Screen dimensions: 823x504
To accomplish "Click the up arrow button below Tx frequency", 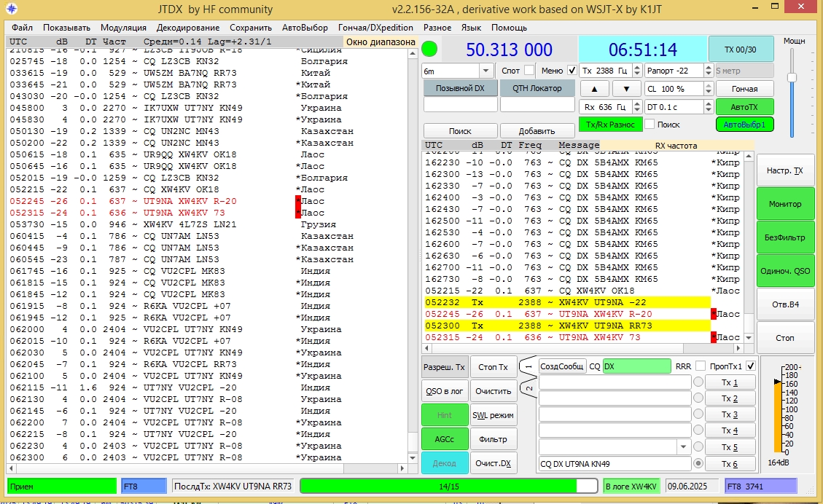I will click(x=594, y=89).
